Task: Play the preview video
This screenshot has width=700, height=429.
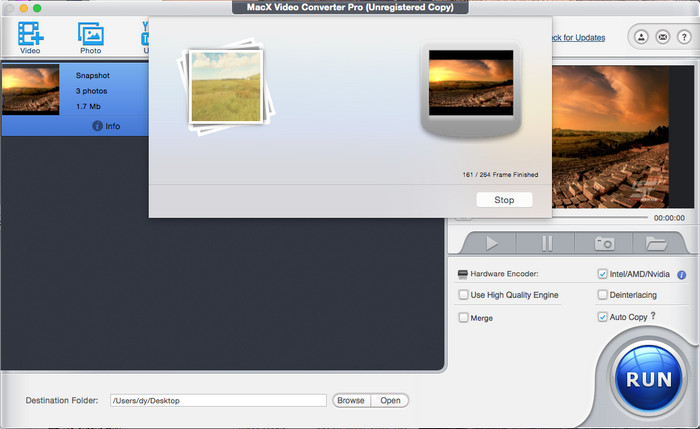Action: coord(492,243)
